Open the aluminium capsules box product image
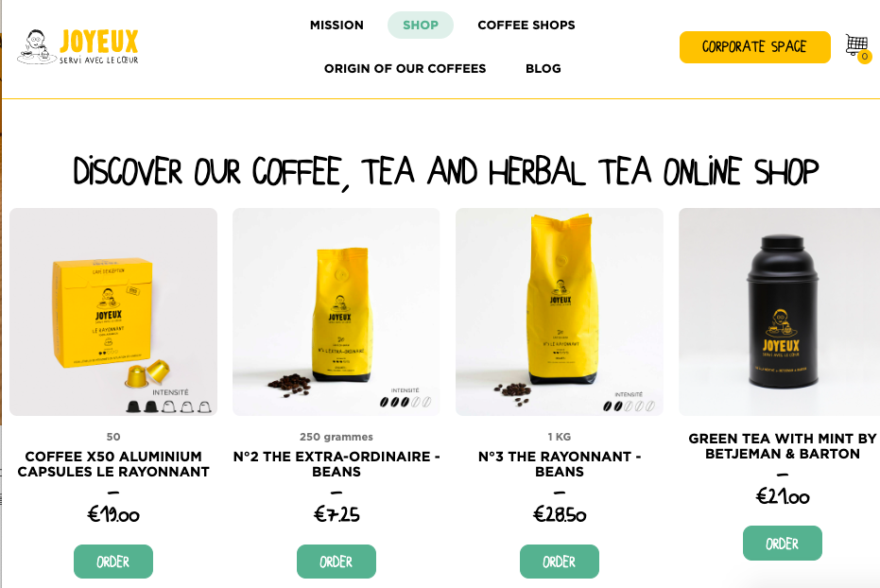880x588 pixels. tap(113, 312)
